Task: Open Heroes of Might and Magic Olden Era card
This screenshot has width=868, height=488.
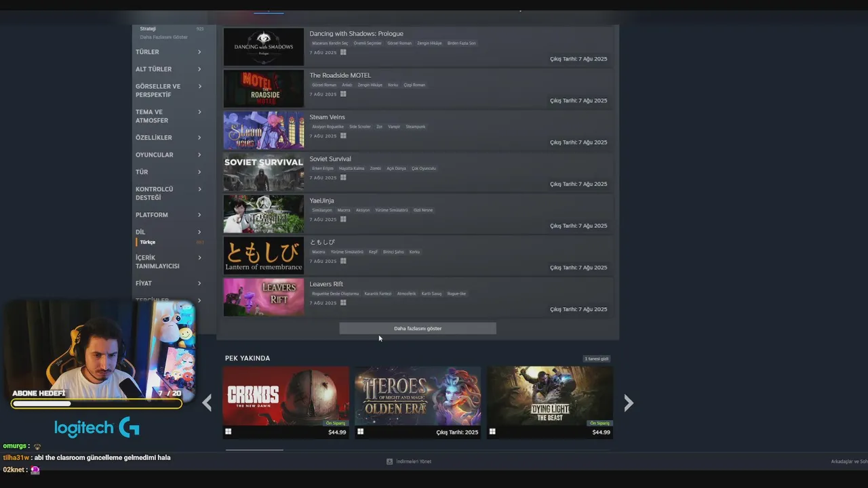Action: [x=418, y=403]
